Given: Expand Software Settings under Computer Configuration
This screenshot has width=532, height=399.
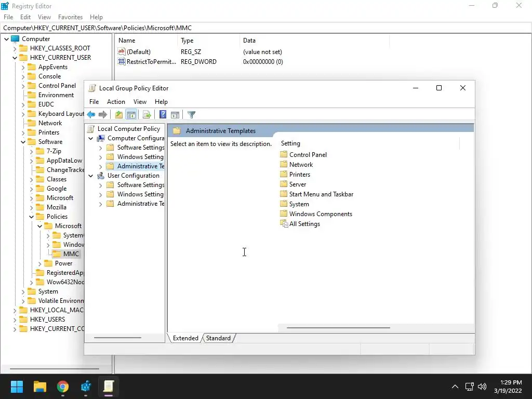Looking at the screenshot, I should (100, 148).
